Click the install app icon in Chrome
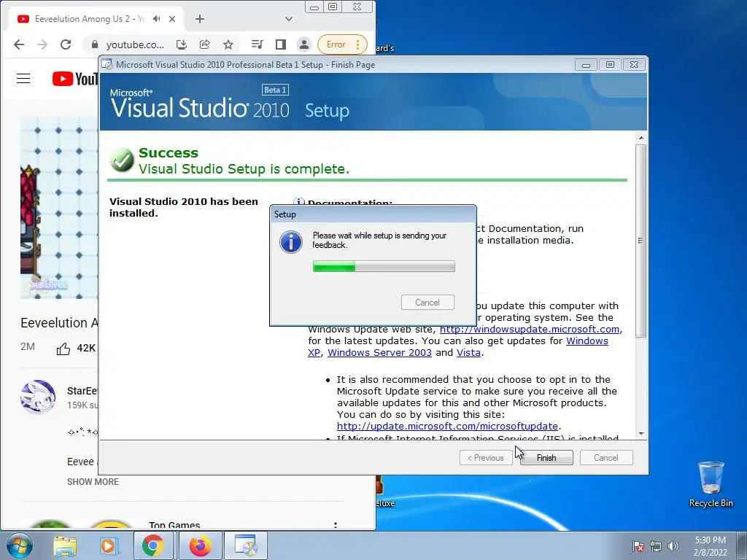Image resolution: width=747 pixels, height=560 pixels. pyautogui.click(x=181, y=44)
